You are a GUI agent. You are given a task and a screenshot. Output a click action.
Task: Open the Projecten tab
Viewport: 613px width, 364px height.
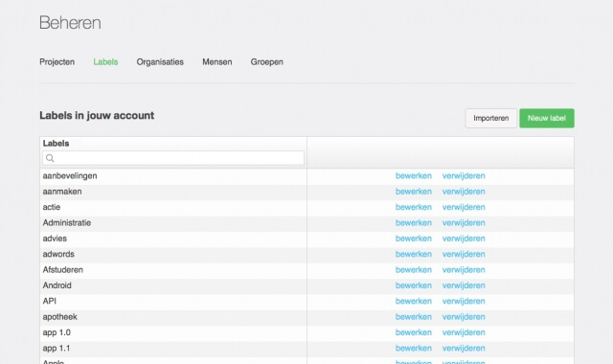click(57, 61)
